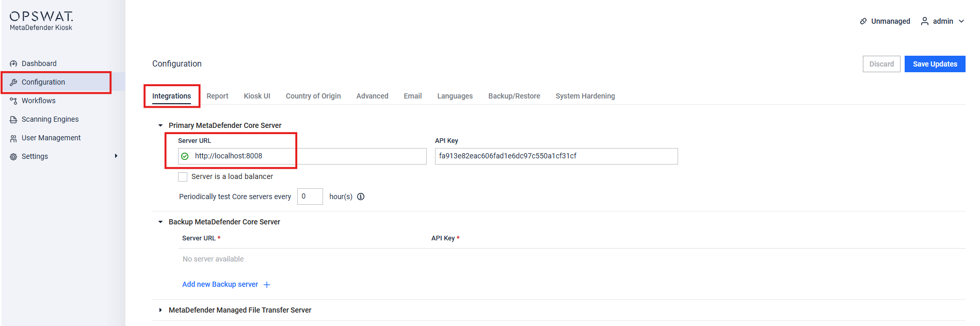Click the 'No server available' text
This screenshot has width=980, height=326.
[x=213, y=259]
